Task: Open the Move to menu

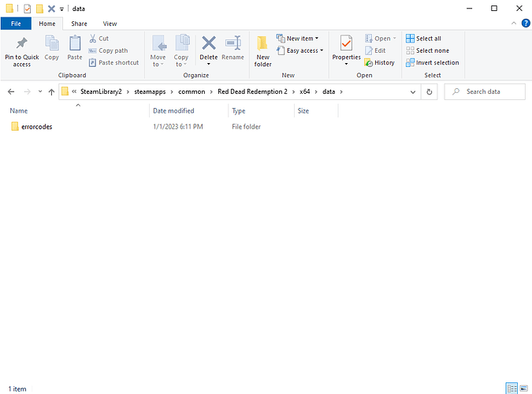Action: click(158, 51)
